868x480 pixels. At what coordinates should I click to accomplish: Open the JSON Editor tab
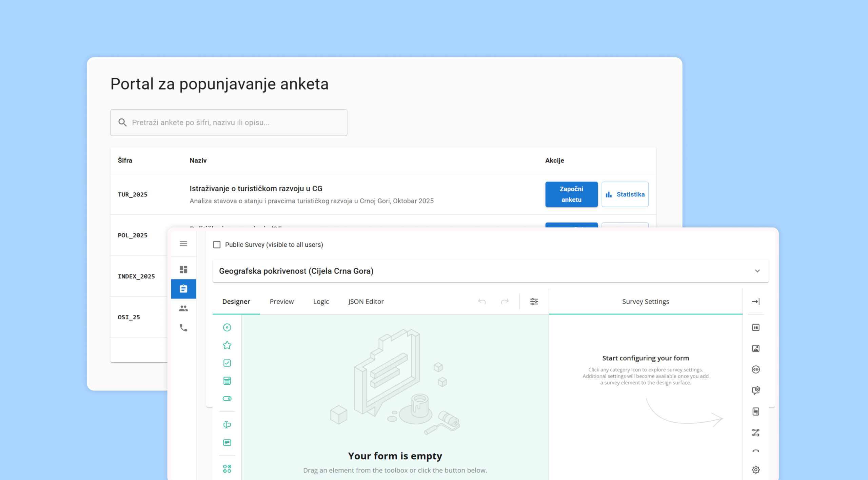tap(366, 302)
